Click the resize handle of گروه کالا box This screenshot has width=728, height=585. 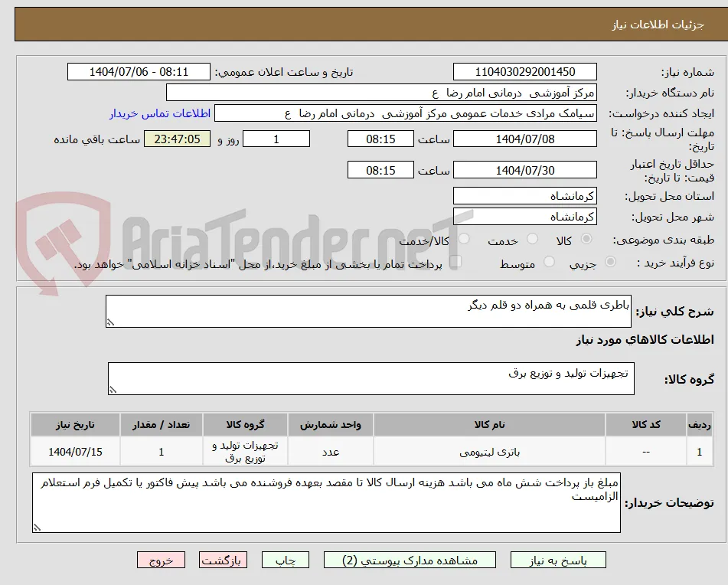tap(113, 390)
